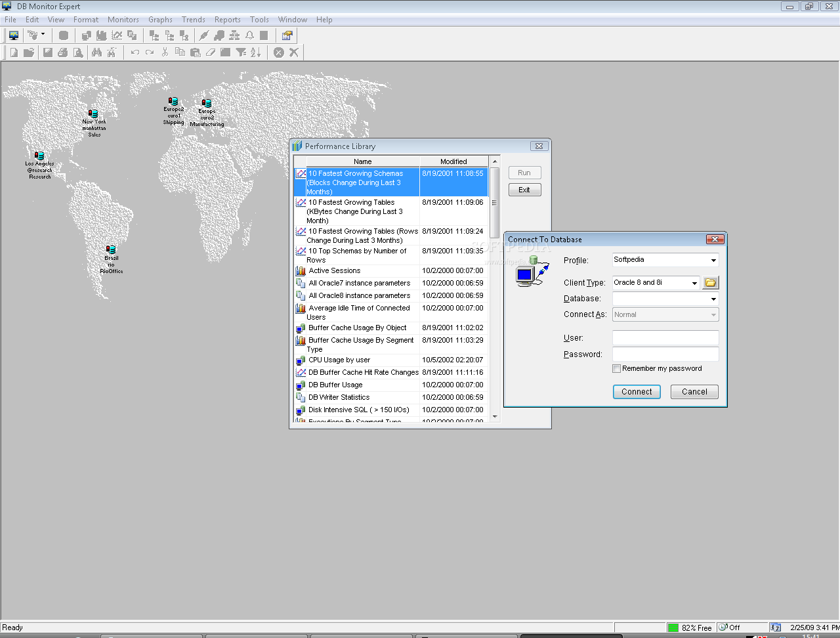The height and width of the screenshot is (638, 840).
Task: Open the Trends menu
Action: pyautogui.click(x=193, y=20)
